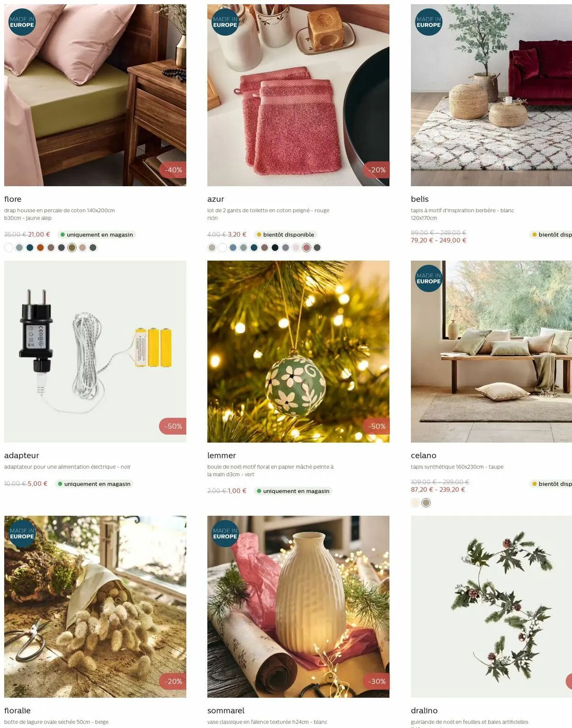Click the Made in Europe badge on sommarel

pyautogui.click(x=225, y=533)
